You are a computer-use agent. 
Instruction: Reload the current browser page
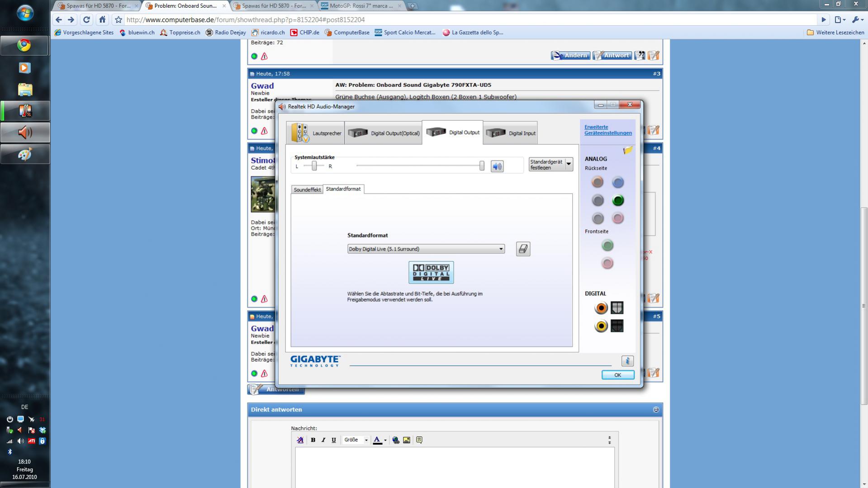point(86,19)
